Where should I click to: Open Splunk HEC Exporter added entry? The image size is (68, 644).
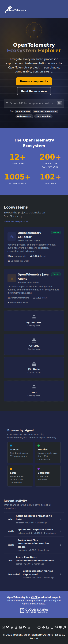pyautogui.click(x=34, y=531)
